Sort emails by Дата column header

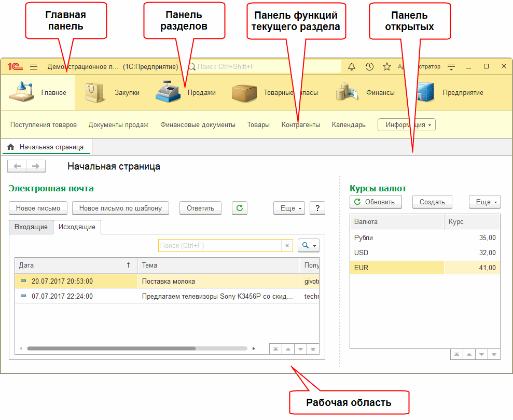(x=76, y=265)
